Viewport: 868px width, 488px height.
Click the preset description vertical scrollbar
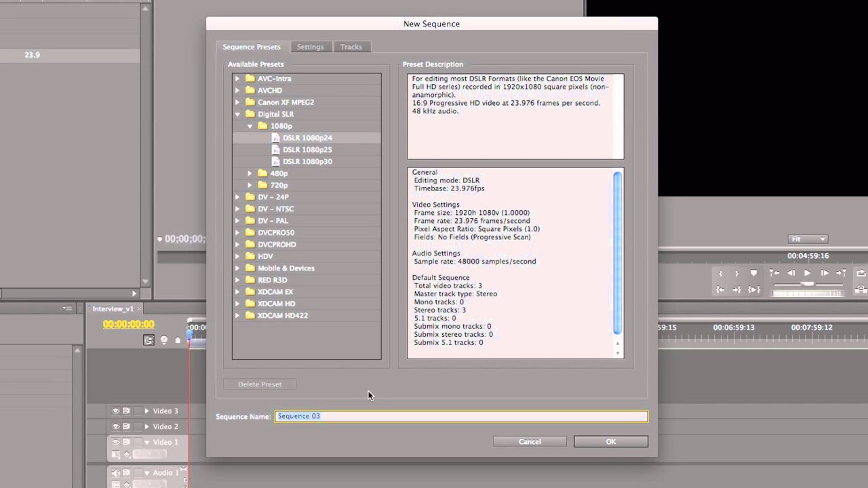coord(617,252)
